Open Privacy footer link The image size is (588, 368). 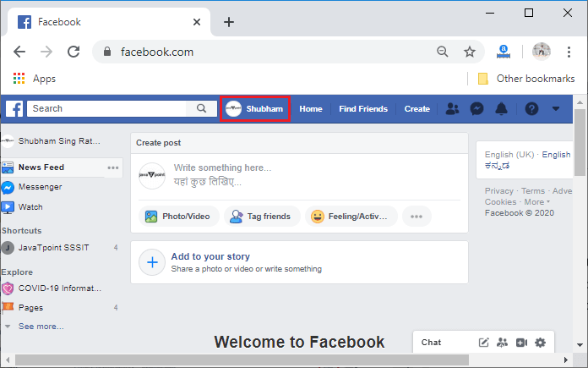tap(498, 190)
